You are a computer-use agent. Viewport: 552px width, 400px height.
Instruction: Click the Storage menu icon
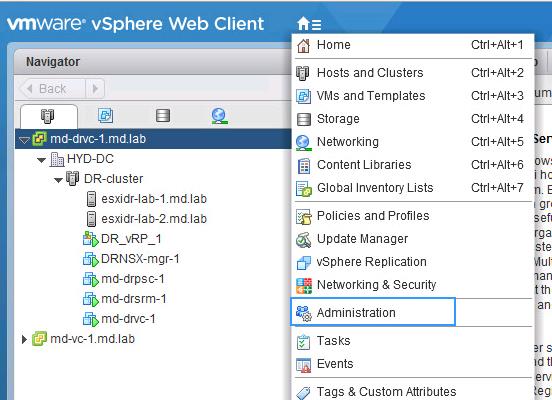303,119
